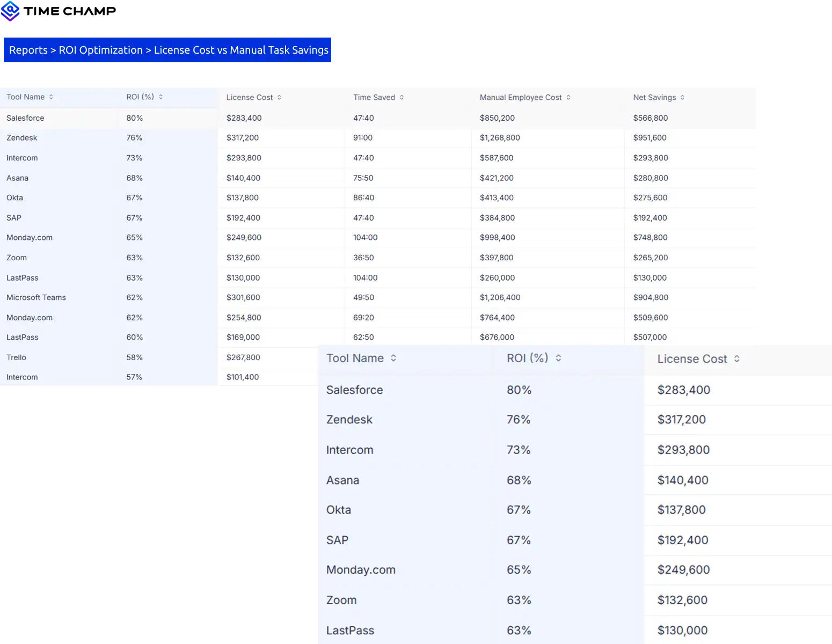Toggle ascending sort on the zoomed License Cost column
Image resolution: width=832 pixels, height=644 pixels.
tap(738, 358)
